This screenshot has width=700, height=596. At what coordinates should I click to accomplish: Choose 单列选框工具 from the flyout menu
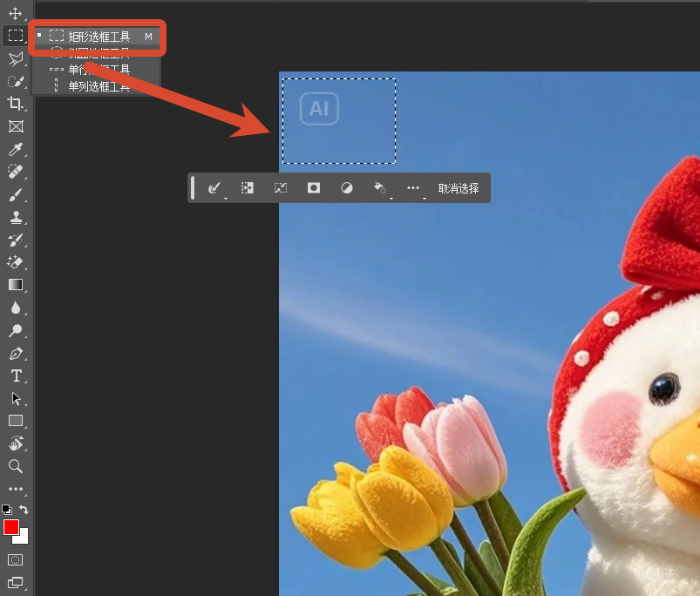pyautogui.click(x=98, y=85)
